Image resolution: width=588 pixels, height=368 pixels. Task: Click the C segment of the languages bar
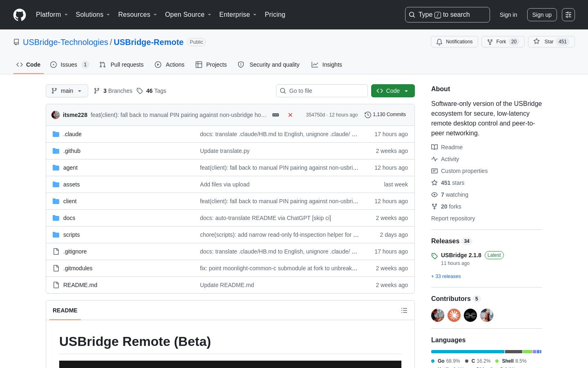coord(514,352)
